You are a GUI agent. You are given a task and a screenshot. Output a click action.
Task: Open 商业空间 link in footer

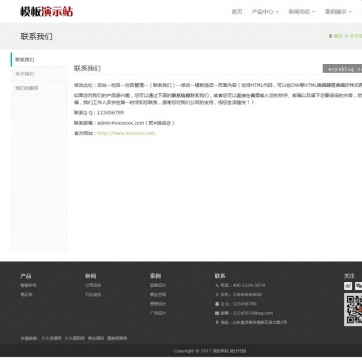158,295
